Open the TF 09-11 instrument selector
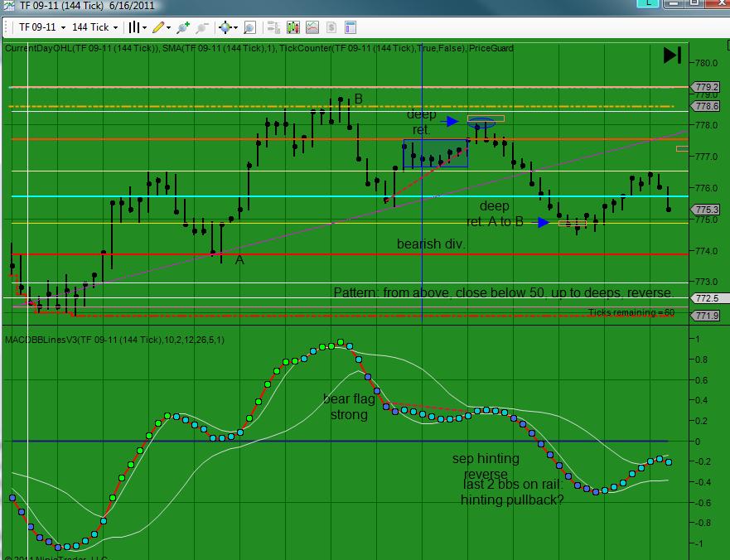 pyautogui.click(x=42, y=27)
